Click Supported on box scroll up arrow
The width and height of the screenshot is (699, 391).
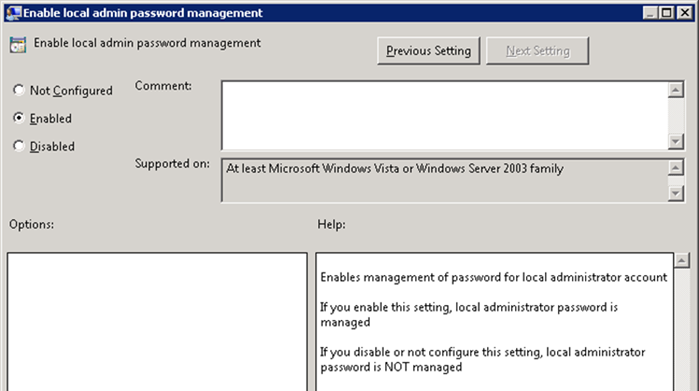[676, 168]
